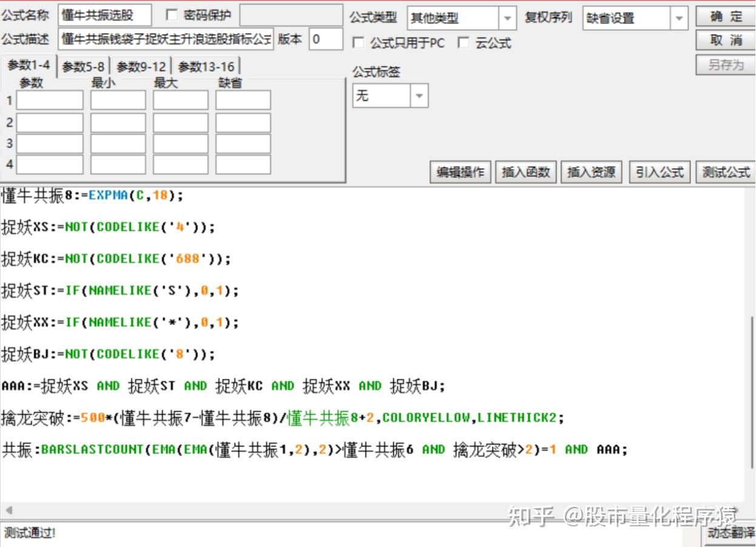
Task: Click the 版本 input field
Action: [325, 39]
